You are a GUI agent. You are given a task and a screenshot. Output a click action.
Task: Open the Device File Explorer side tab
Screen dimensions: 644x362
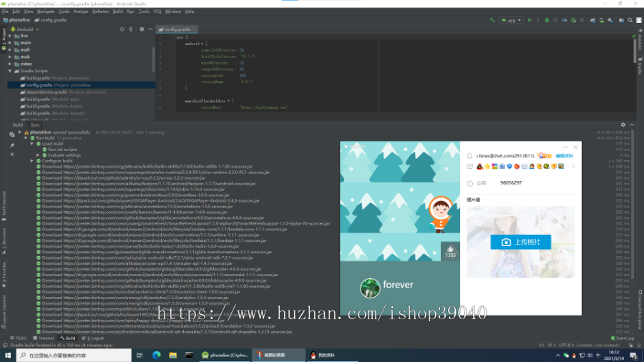click(x=640, y=310)
